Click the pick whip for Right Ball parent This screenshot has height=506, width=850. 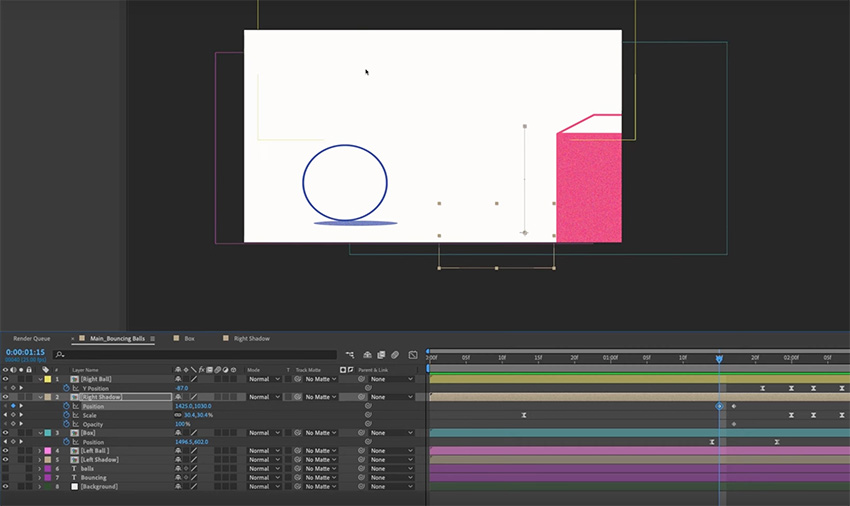[362, 379]
